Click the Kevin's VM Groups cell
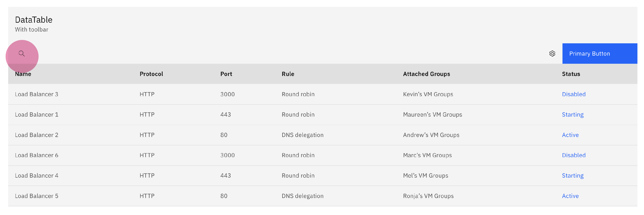The height and width of the screenshot is (215, 644). [x=428, y=94]
